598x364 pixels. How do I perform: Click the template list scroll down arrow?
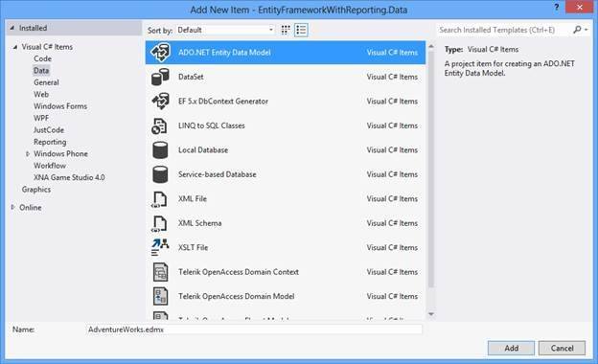[x=431, y=314]
